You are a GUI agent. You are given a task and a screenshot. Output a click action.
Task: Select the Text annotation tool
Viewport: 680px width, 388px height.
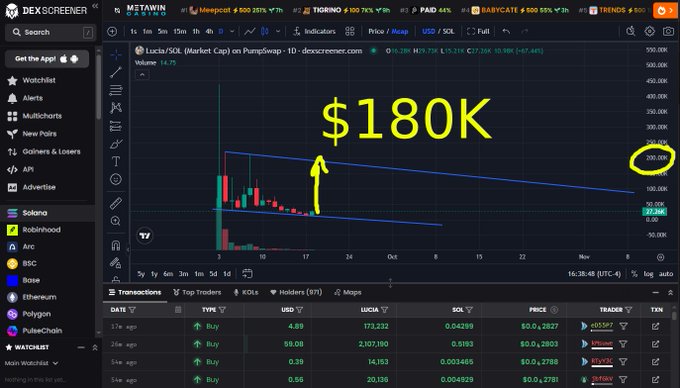coord(116,161)
